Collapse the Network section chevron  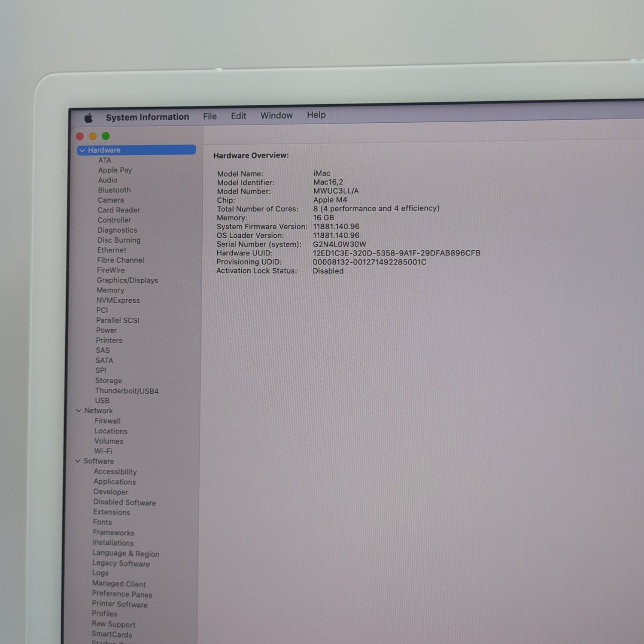[x=79, y=411]
